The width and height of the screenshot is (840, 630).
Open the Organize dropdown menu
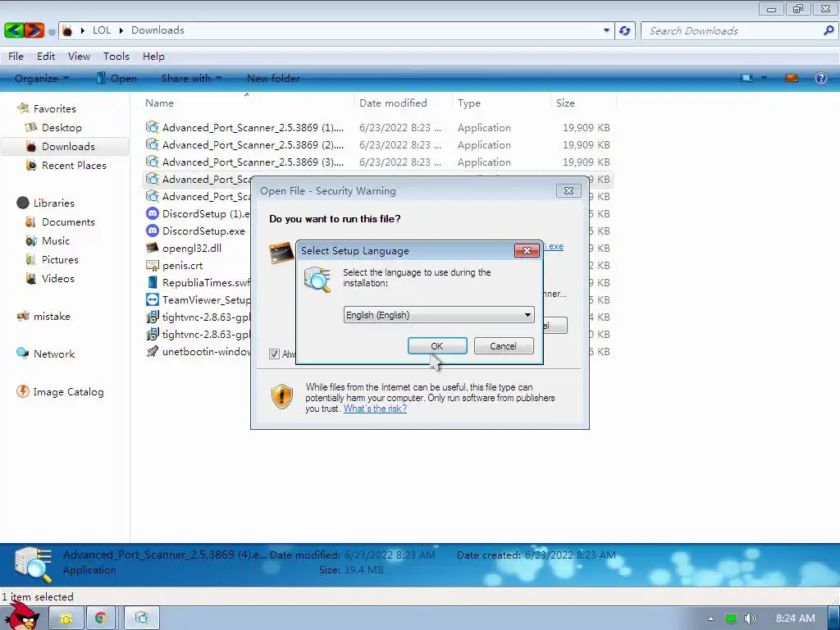pyautogui.click(x=42, y=78)
